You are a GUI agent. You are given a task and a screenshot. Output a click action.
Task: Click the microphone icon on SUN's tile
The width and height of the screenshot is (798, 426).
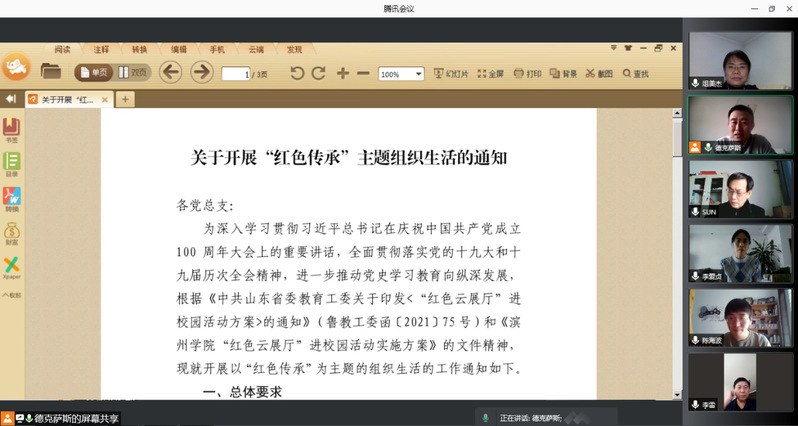tap(695, 212)
